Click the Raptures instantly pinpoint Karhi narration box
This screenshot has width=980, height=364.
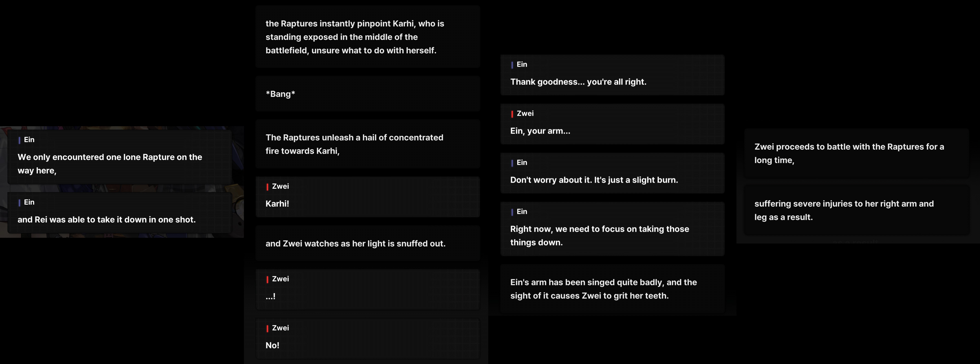(367, 37)
